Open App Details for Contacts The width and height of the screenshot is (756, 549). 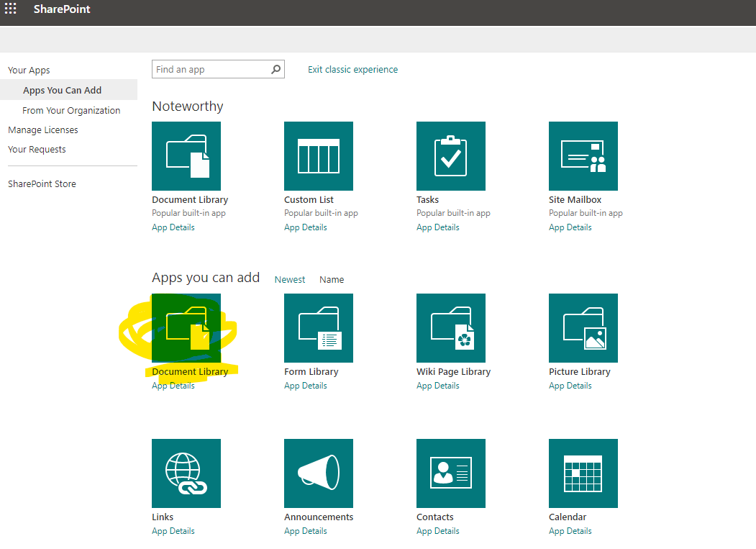(x=438, y=531)
